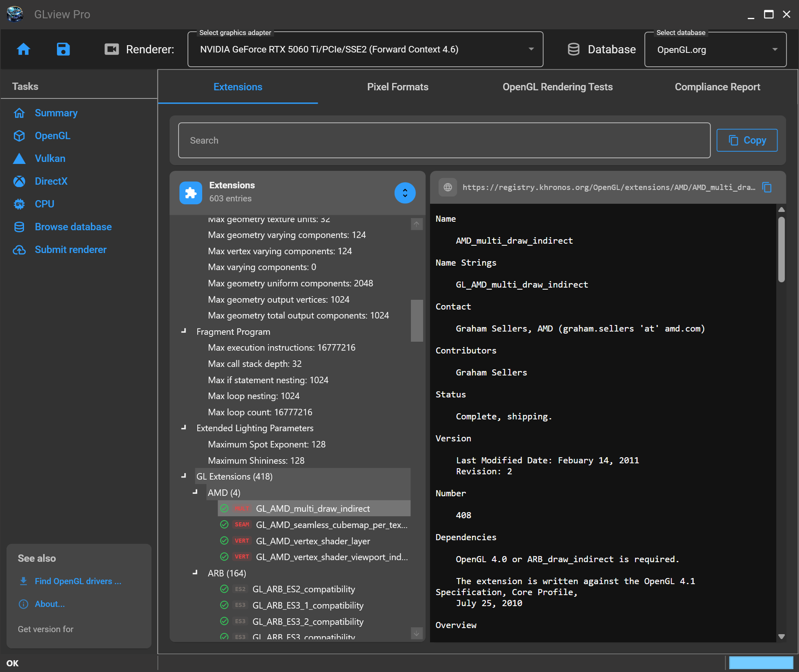The width and height of the screenshot is (799, 672).
Task: Click the Renderer camera icon
Action: [x=111, y=49]
